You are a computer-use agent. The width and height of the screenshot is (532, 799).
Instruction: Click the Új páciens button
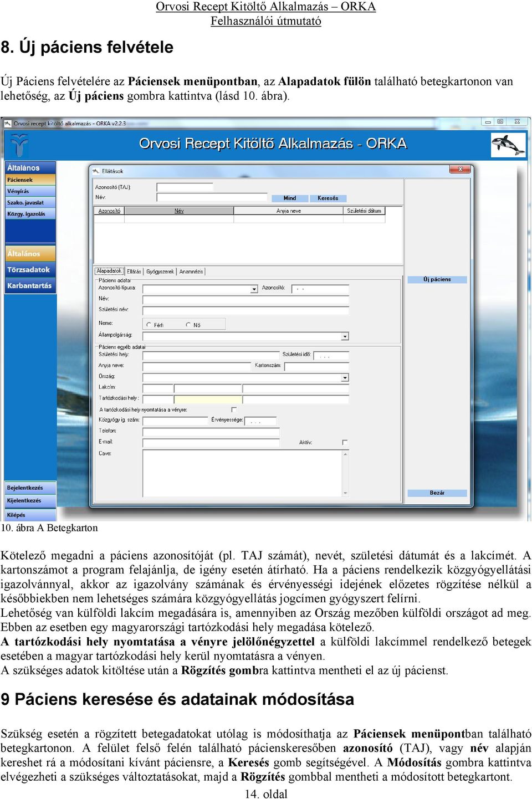(x=437, y=279)
